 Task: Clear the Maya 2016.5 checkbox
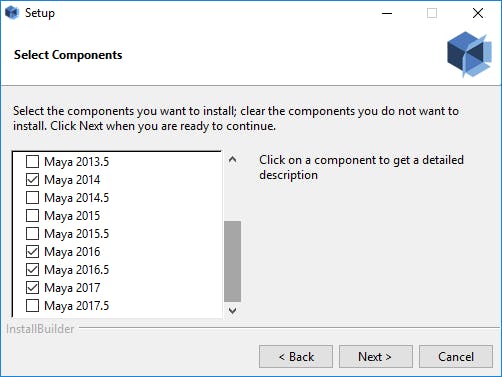pyautogui.click(x=32, y=270)
